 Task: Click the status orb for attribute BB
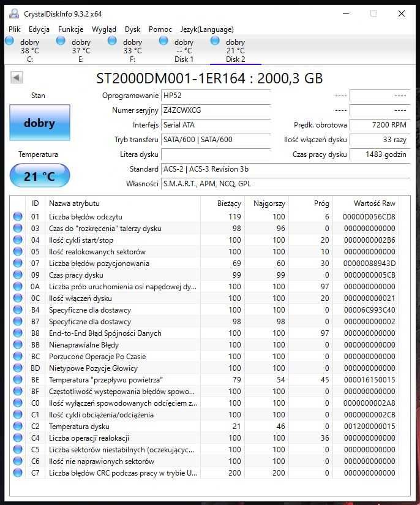point(18,344)
